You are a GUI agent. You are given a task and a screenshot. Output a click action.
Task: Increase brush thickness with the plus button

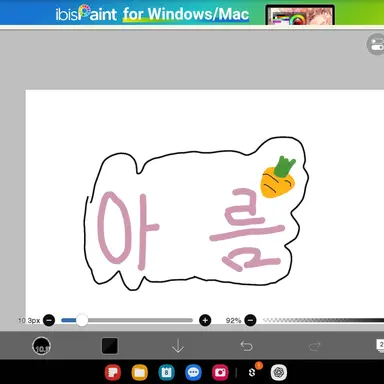pyautogui.click(x=205, y=320)
